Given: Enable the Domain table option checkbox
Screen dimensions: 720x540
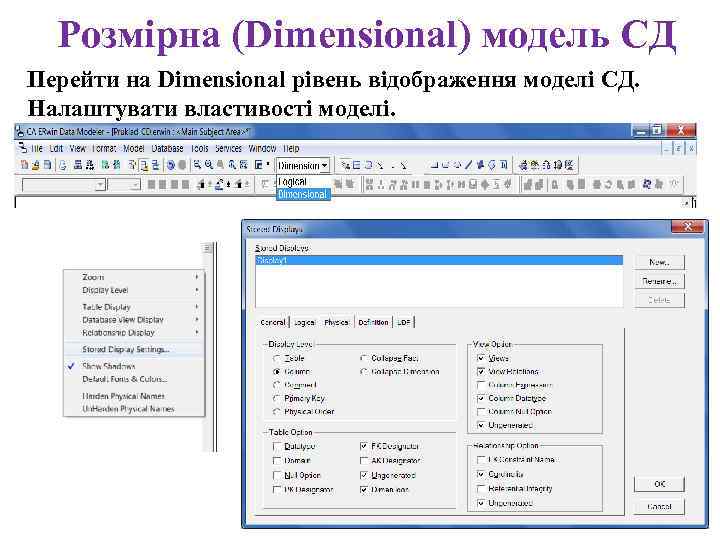Looking at the screenshot, I should click(277, 461).
